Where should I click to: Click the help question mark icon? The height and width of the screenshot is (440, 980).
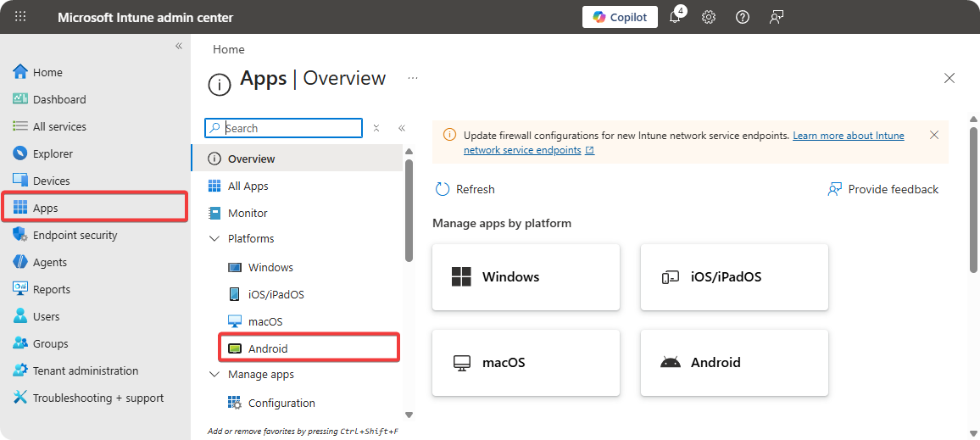[x=743, y=17]
